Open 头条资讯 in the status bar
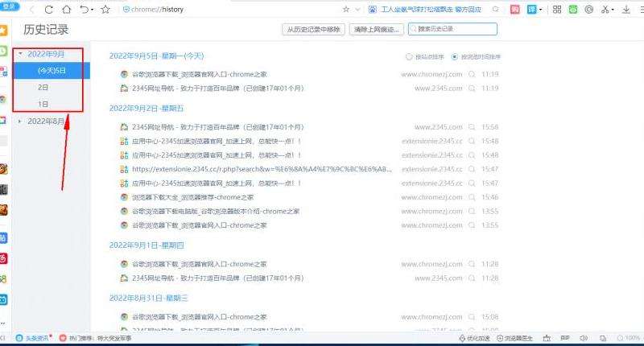 click(x=34, y=338)
